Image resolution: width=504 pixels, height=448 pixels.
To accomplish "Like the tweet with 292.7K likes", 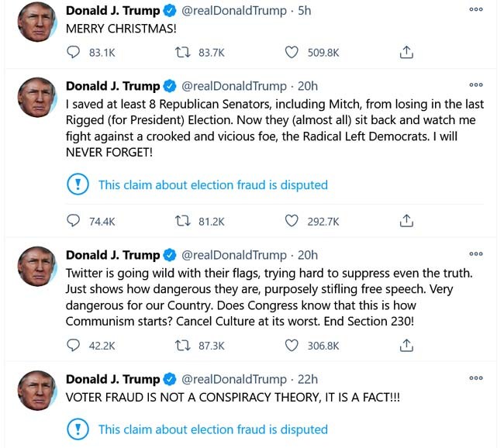I will tap(292, 221).
